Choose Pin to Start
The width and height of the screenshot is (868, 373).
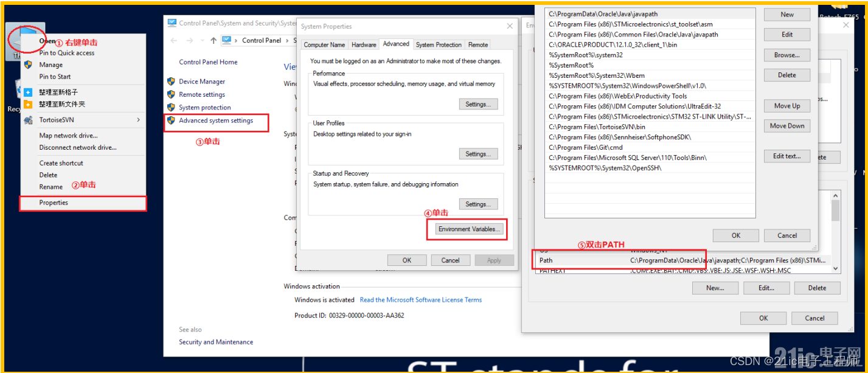(x=55, y=77)
